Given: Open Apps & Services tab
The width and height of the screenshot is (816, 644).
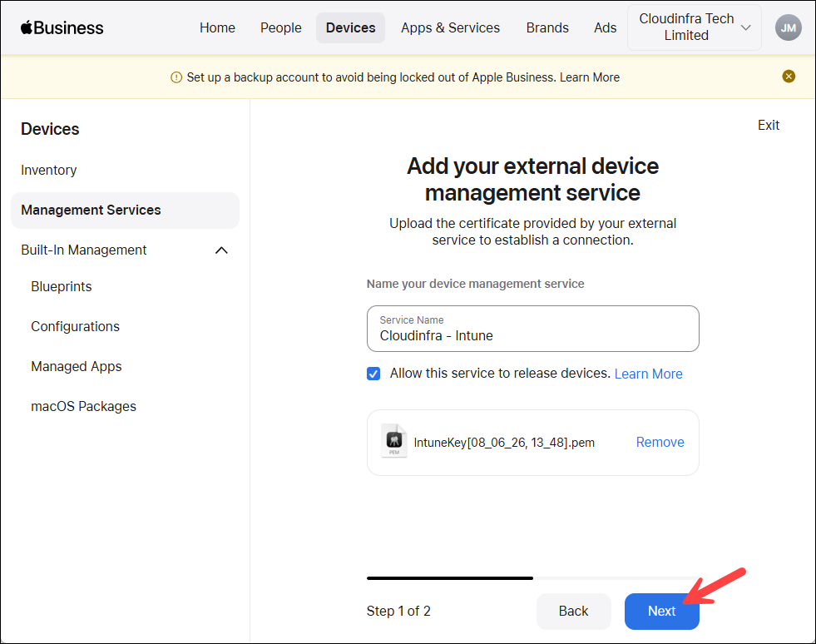Looking at the screenshot, I should 450,27.
